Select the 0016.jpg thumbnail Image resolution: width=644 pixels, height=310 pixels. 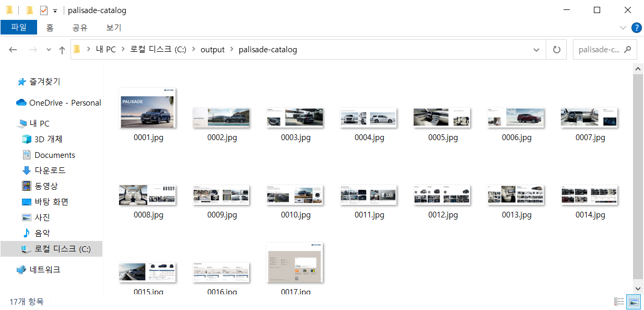(x=221, y=272)
